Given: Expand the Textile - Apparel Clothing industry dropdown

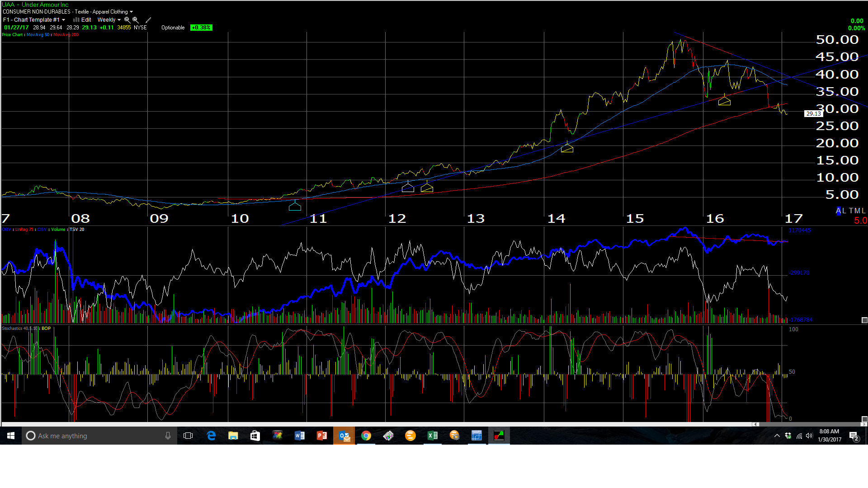Looking at the screenshot, I should click(131, 12).
